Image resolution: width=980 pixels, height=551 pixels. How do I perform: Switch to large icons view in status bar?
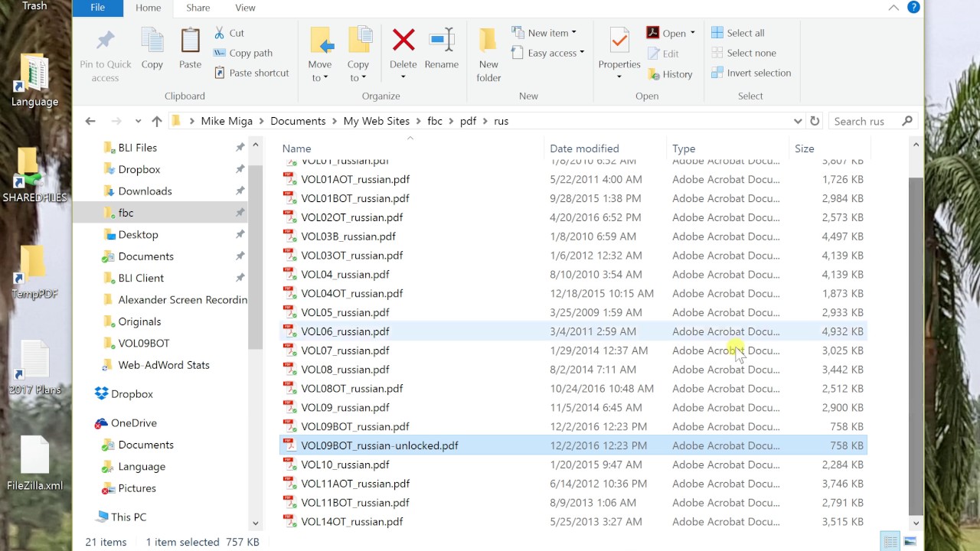pyautogui.click(x=910, y=542)
